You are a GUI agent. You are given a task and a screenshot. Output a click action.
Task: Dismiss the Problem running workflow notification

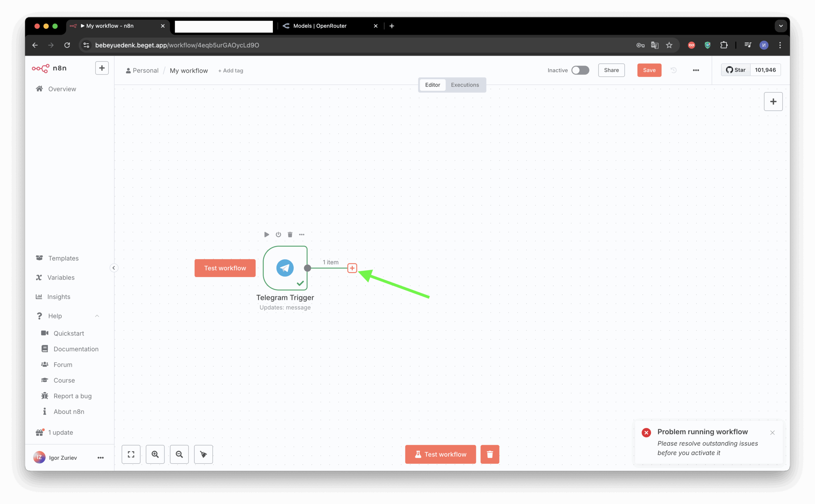point(772,432)
